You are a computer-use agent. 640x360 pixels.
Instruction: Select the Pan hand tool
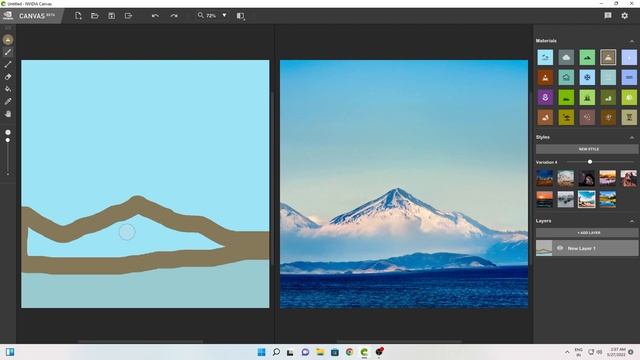click(8, 114)
